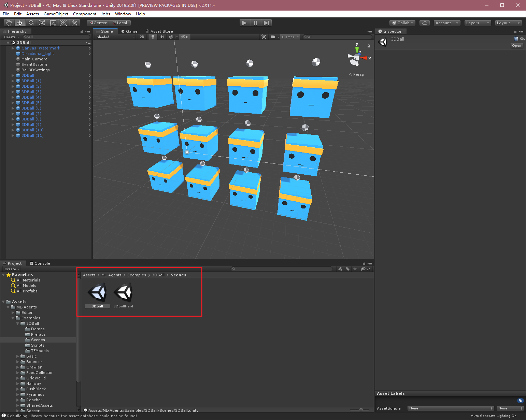
Task: Open the scene camera settings
Action: 273,37
